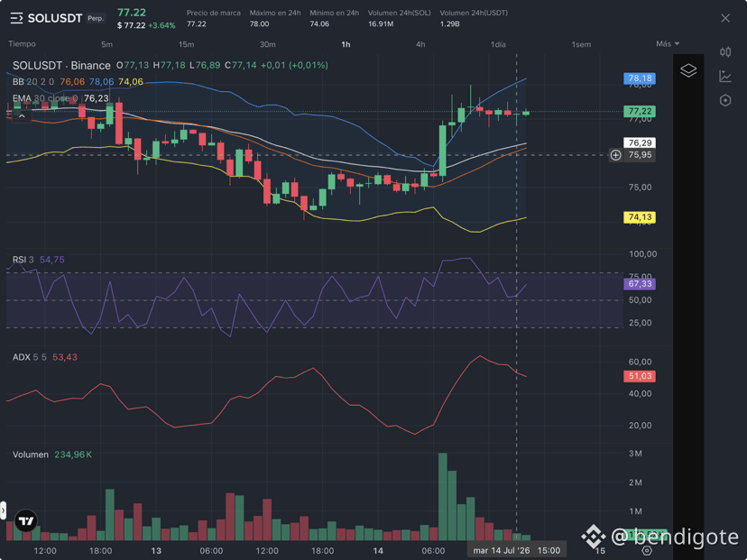Open the line chart indicators icon
The width and height of the screenshot is (747, 560).
click(725, 76)
